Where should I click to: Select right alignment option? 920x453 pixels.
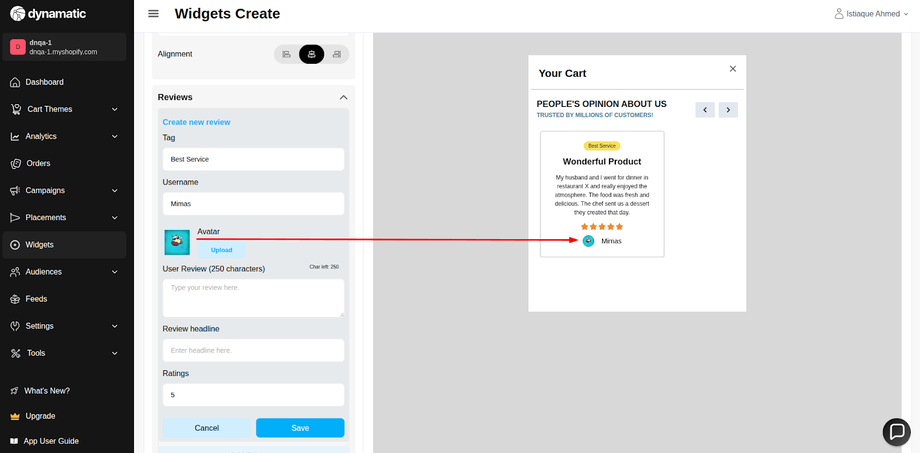point(337,54)
